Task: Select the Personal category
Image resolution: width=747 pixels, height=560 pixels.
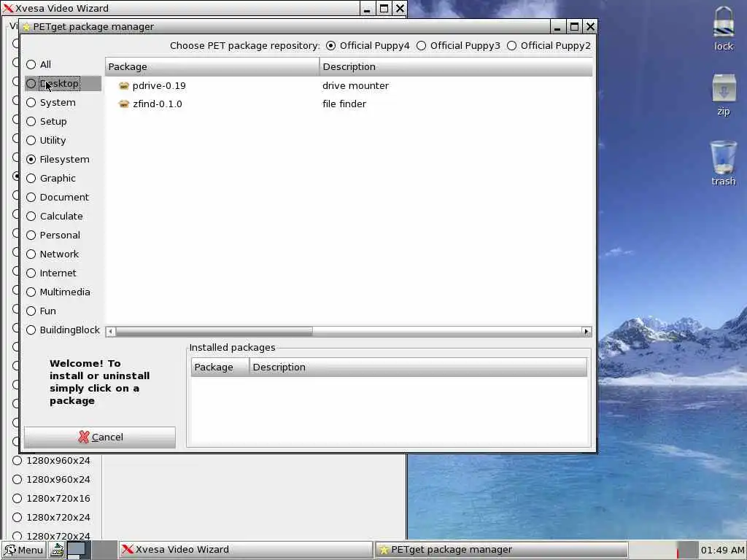Action: pyautogui.click(x=53, y=236)
